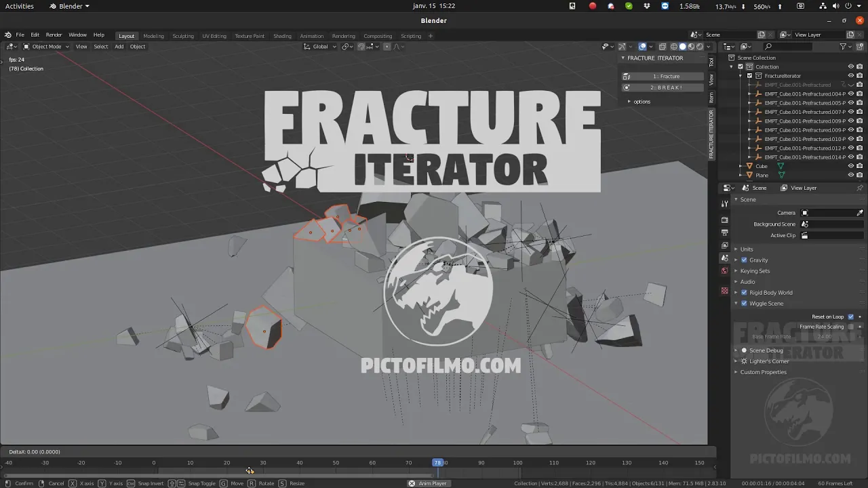Open the Render menu
The image size is (868, 488).
tap(54, 35)
